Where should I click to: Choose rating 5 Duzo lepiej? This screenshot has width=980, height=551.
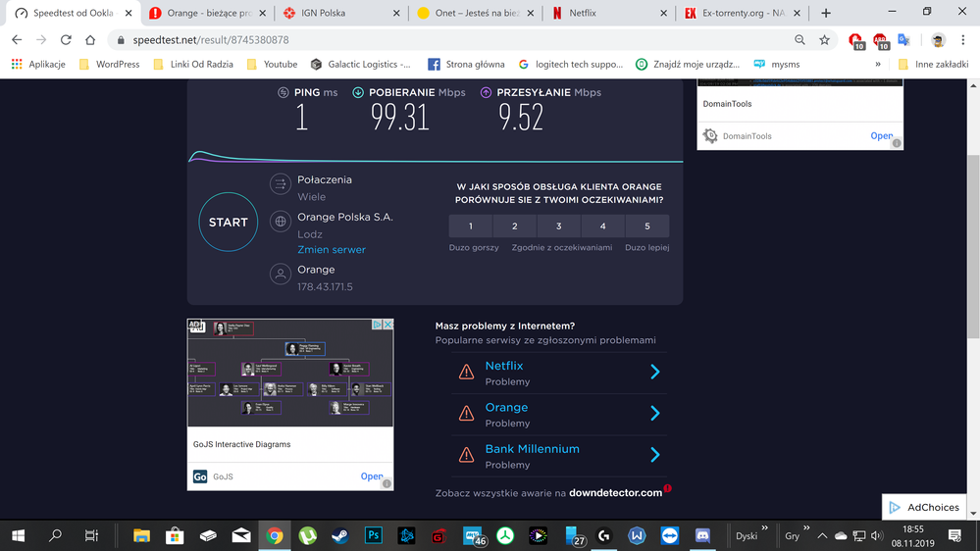click(647, 226)
